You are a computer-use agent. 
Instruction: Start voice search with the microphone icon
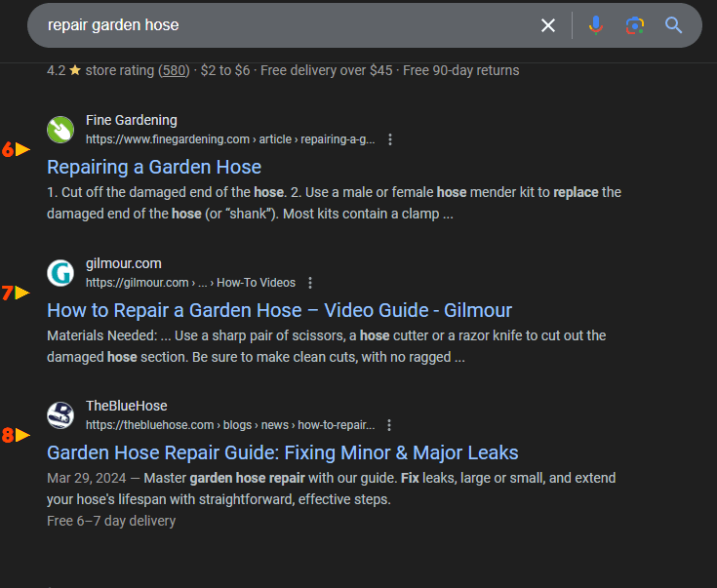click(x=595, y=25)
